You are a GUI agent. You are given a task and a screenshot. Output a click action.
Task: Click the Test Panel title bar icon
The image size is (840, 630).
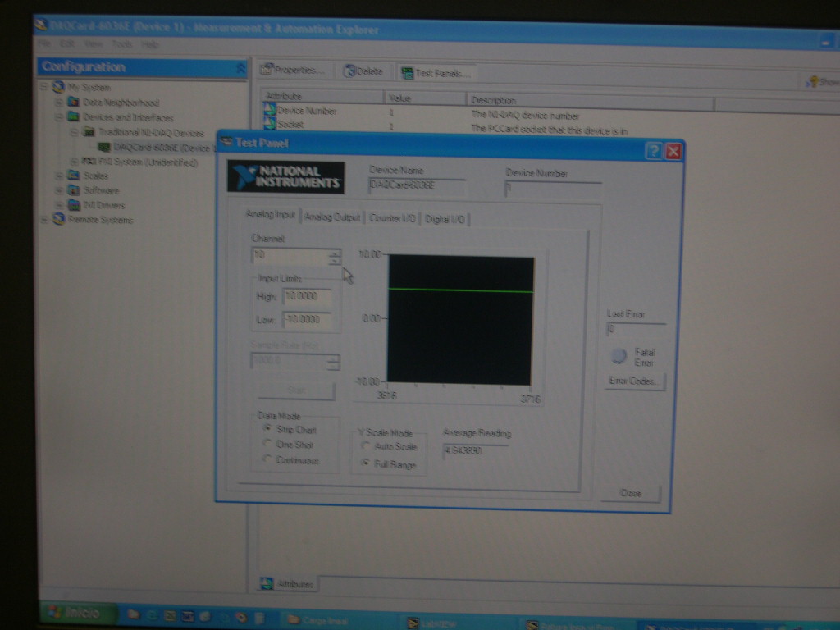pyautogui.click(x=227, y=142)
